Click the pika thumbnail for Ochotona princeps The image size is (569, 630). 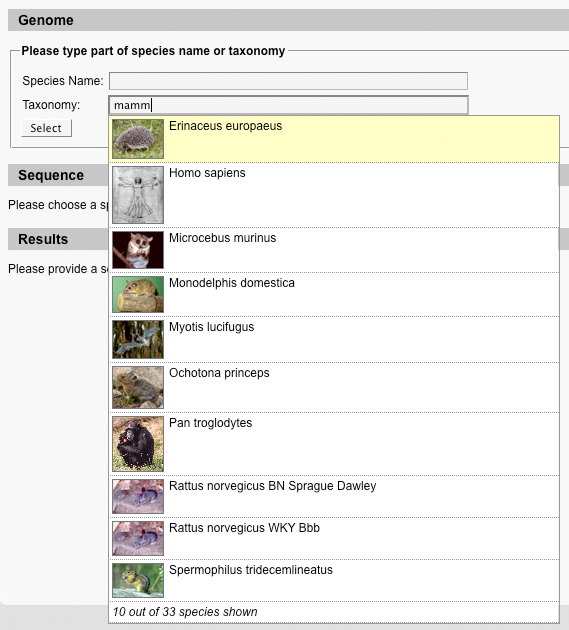pyautogui.click(x=138, y=387)
